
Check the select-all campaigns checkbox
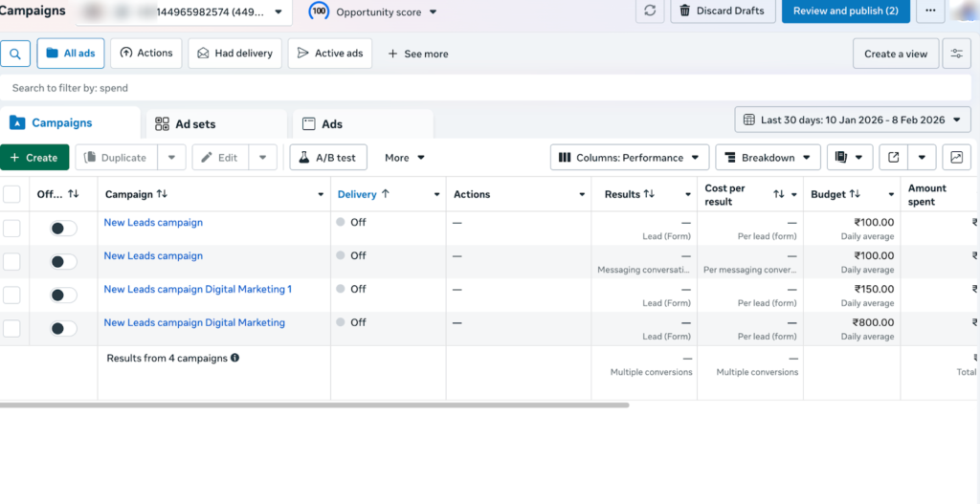[x=11, y=194]
